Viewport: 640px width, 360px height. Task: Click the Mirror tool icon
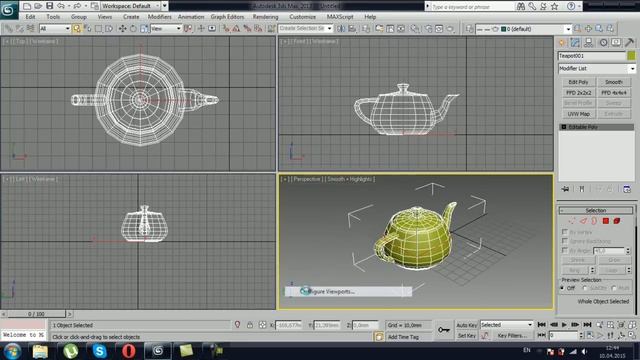341,29
